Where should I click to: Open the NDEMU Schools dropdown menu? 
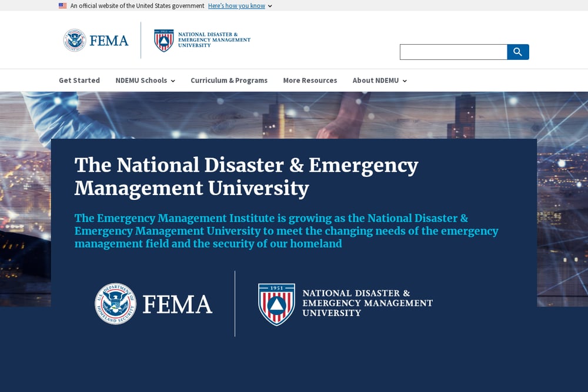tap(145, 80)
